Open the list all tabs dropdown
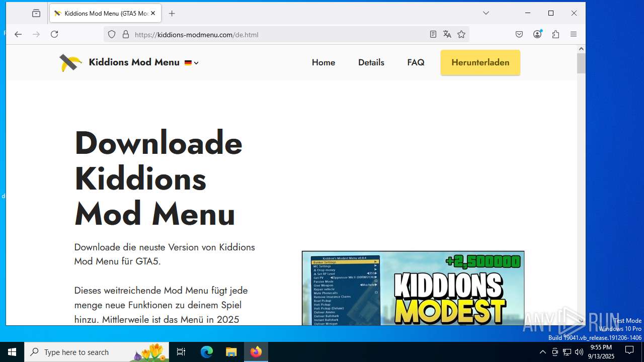Screen dimensions: 644x362 (486, 13)
